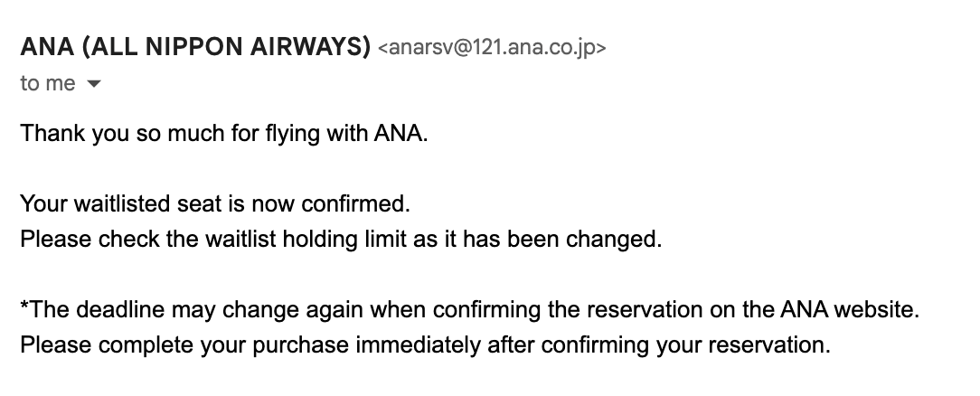Click the "Thank you so much" opening line
The width and height of the screenshot is (980, 396).
[222, 135]
